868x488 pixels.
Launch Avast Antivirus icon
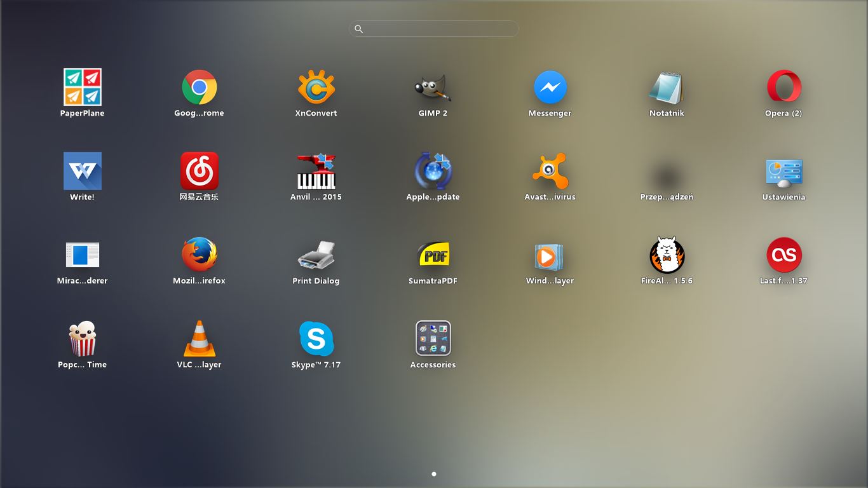[550, 170]
